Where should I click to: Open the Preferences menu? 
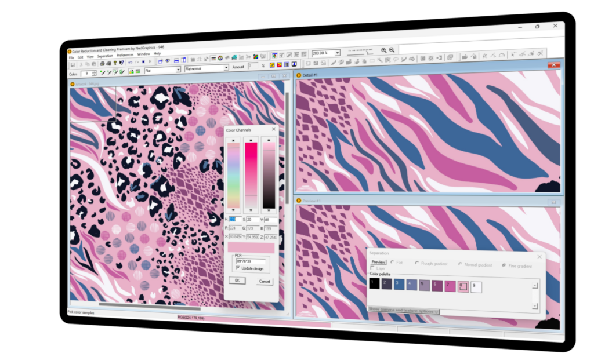point(125,55)
